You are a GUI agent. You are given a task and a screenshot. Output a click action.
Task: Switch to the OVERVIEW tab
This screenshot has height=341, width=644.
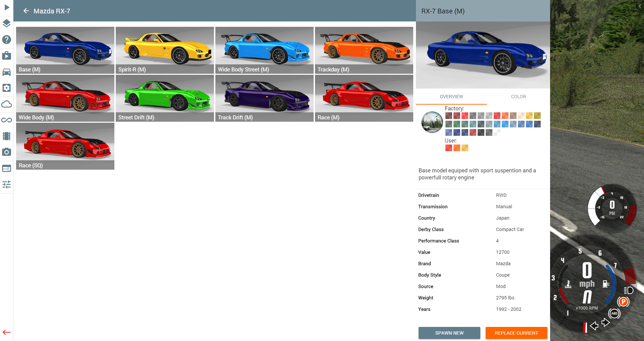pyautogui.click(x=451, y=97)
